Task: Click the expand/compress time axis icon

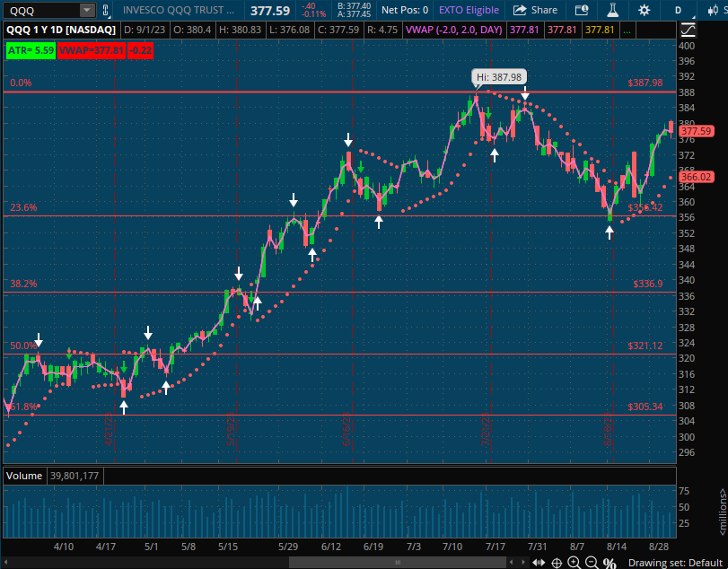Action: click(x=539, y=563)
